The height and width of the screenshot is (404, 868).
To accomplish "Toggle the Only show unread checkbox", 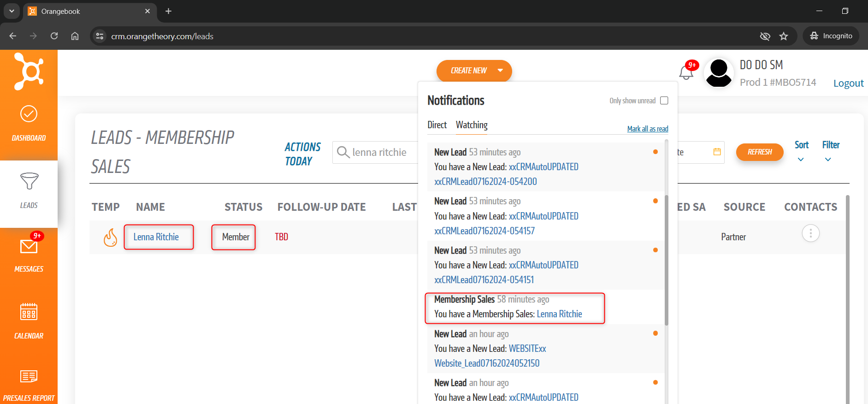I will 664,101.
